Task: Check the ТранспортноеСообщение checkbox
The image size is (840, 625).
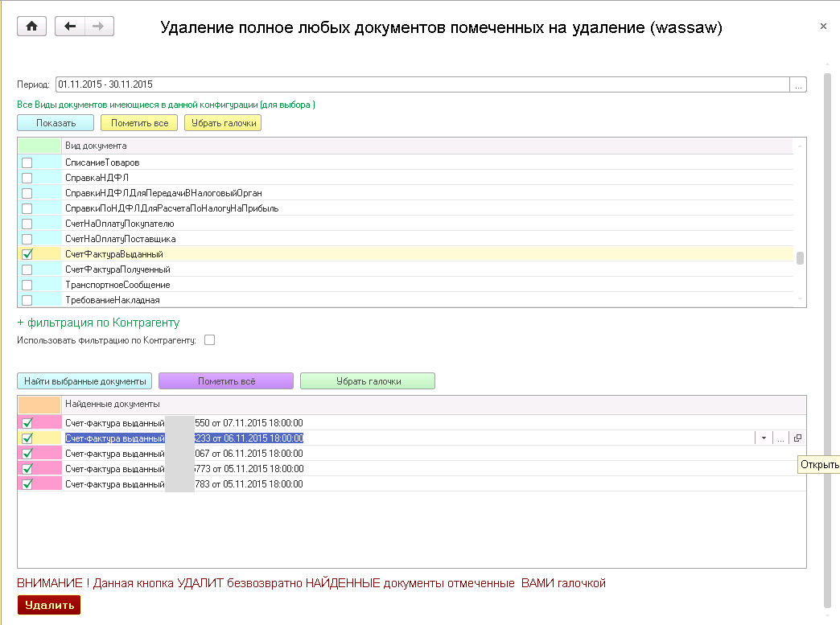Action: pos(27,285)
